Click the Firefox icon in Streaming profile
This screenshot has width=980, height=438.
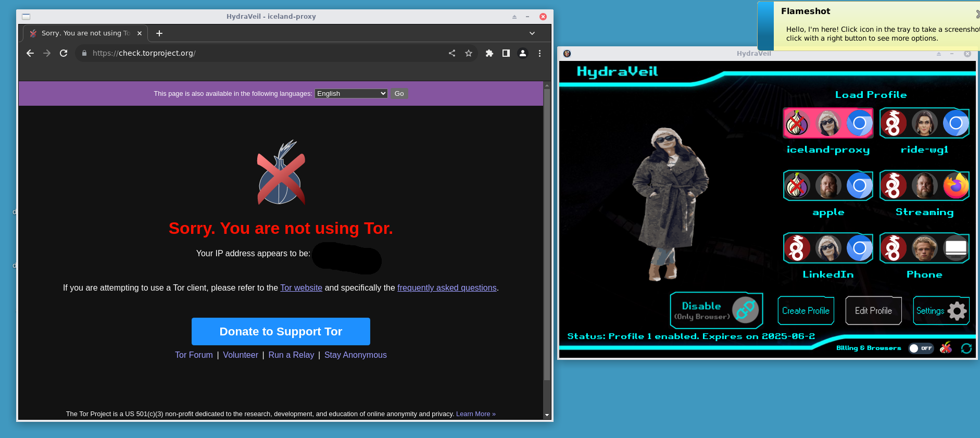(956, 185)
